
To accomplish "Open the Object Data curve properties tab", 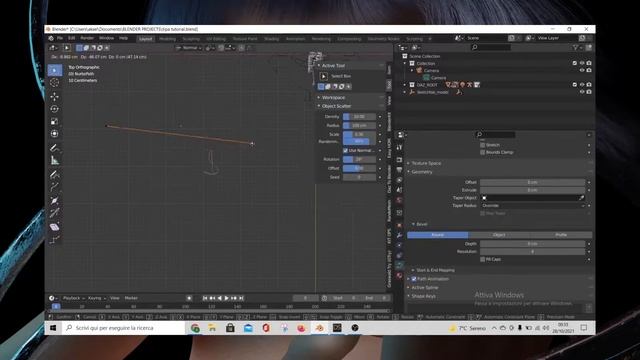I will [x=399, y=265].
